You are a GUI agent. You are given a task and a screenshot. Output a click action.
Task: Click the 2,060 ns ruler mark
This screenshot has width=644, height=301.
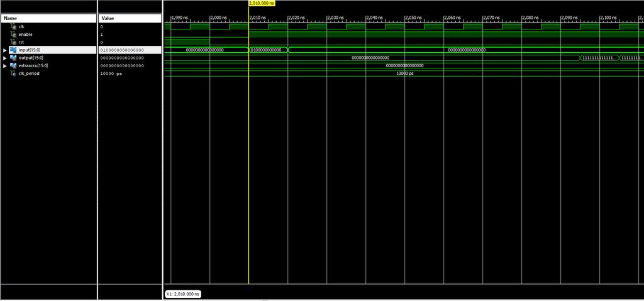(453, 18)
